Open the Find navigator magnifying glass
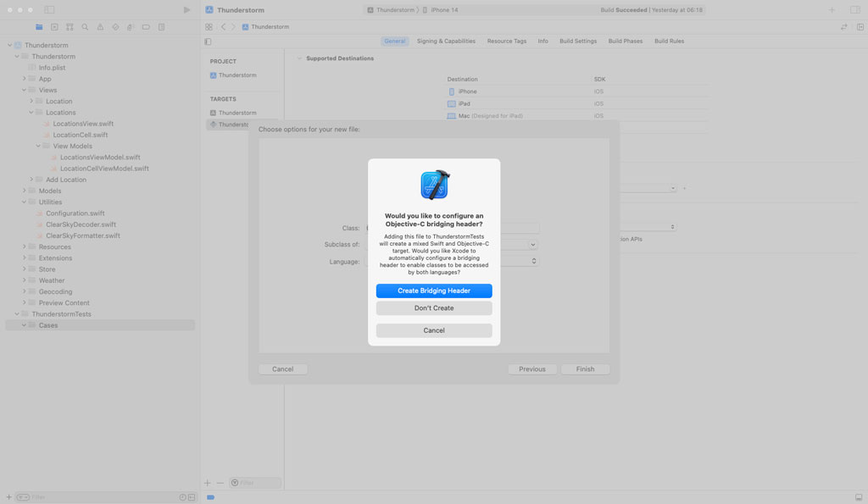This screenshot has height=504, width=868. [86, 26]
